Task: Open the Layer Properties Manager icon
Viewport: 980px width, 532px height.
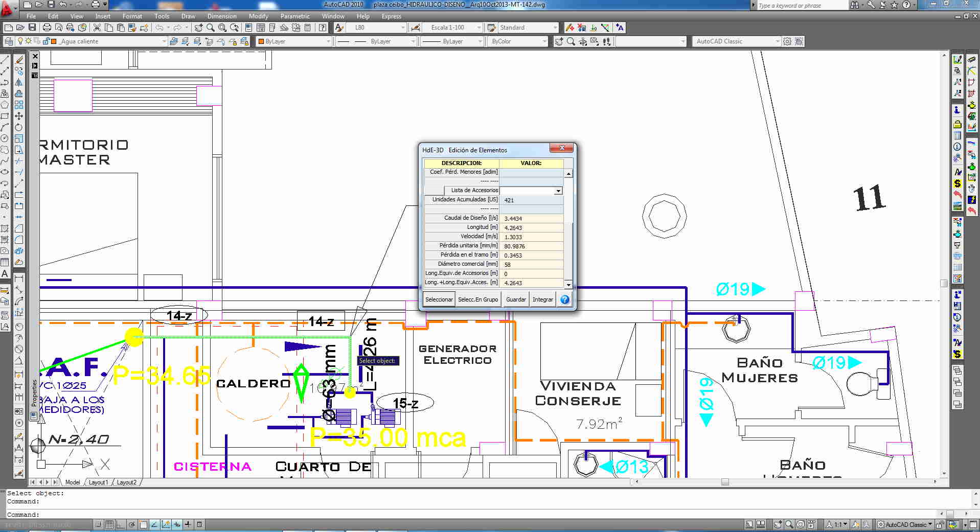Action: tap(9, 41)
